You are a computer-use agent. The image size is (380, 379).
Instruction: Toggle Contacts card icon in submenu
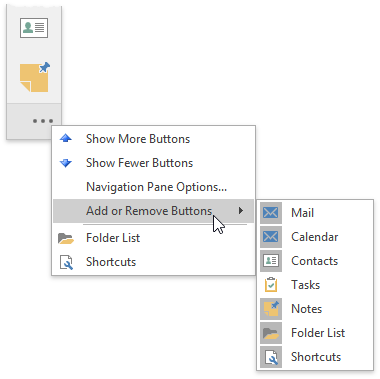point(271,261)
